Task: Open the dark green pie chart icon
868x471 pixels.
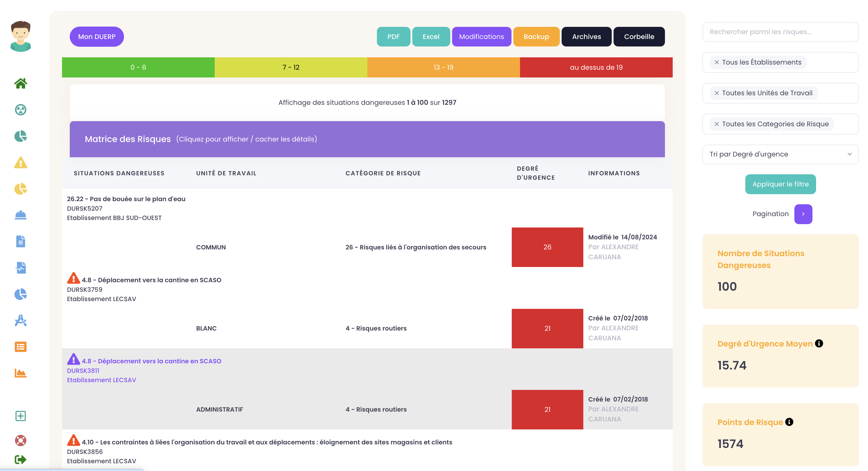Action: (x=21, y=136)
